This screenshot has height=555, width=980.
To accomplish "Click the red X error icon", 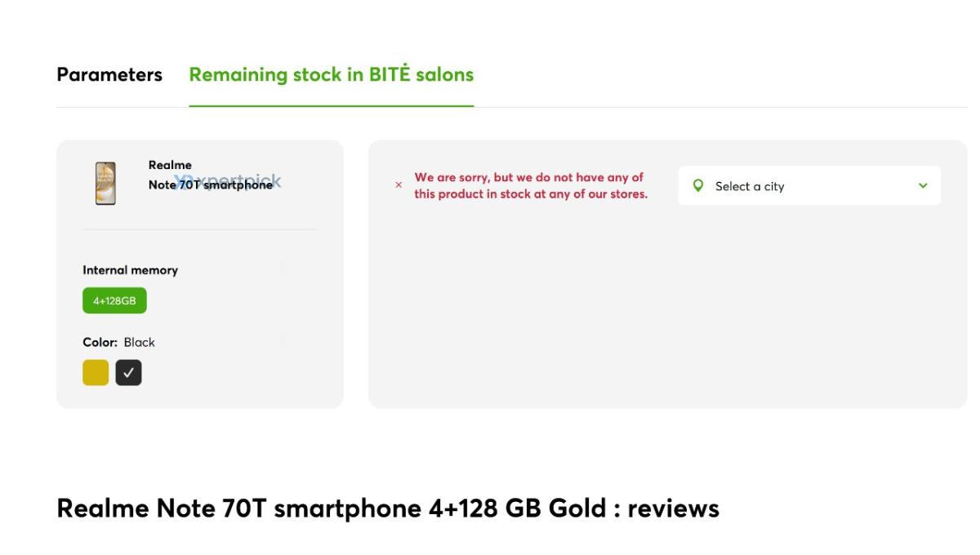I will tap(399, 185).
